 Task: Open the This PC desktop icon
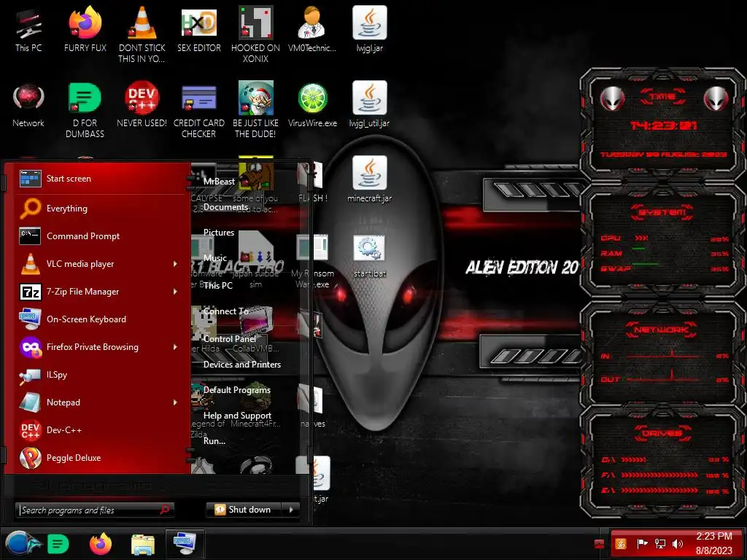[28, 29]
